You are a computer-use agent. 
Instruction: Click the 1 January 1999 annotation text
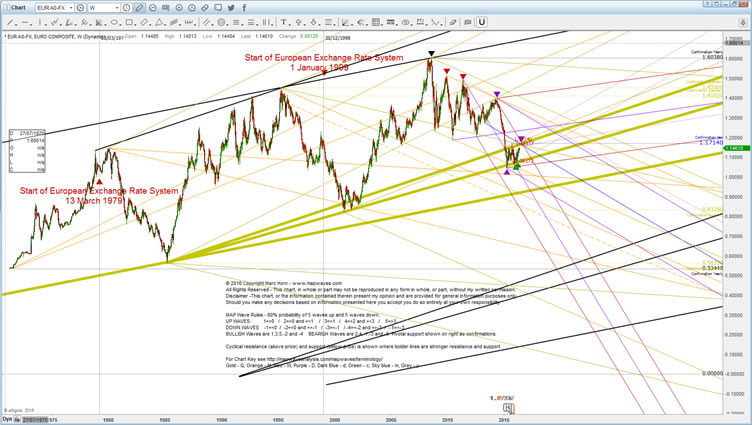319,68
